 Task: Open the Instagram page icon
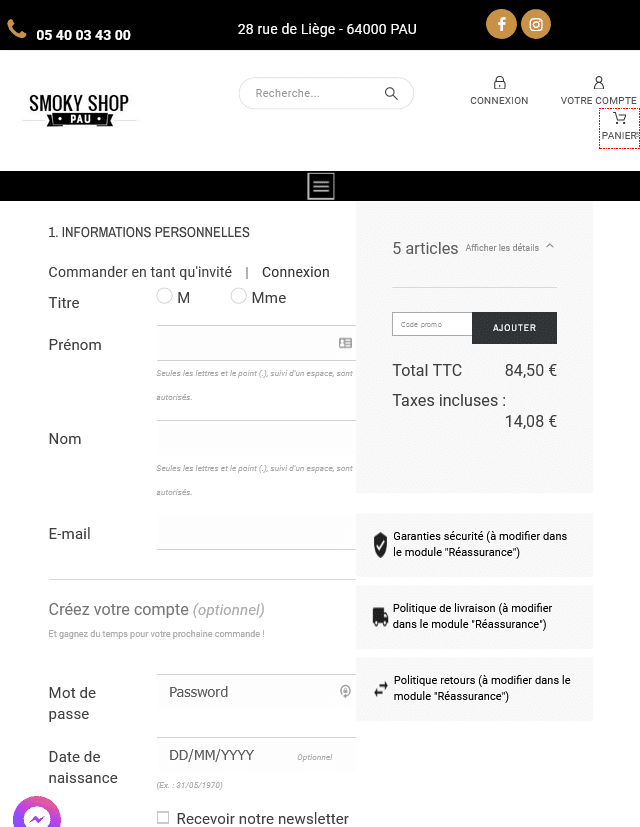point(537,24)
